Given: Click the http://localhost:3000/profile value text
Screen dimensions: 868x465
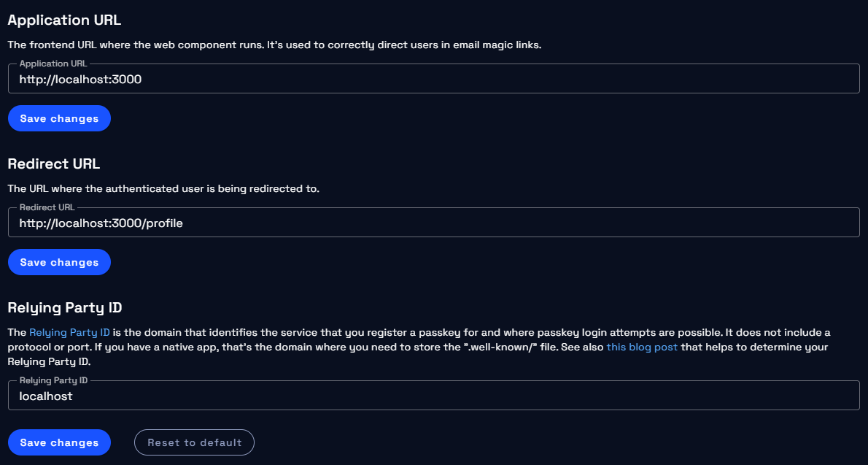Looking at the screenshot, I should pyautogui.click(x=101, y=223).
